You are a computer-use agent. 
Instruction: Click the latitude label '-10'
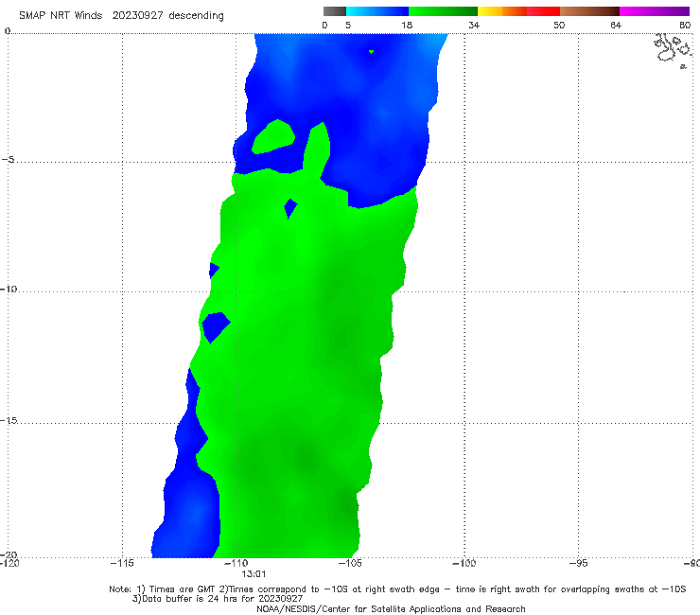click(9, 289)
